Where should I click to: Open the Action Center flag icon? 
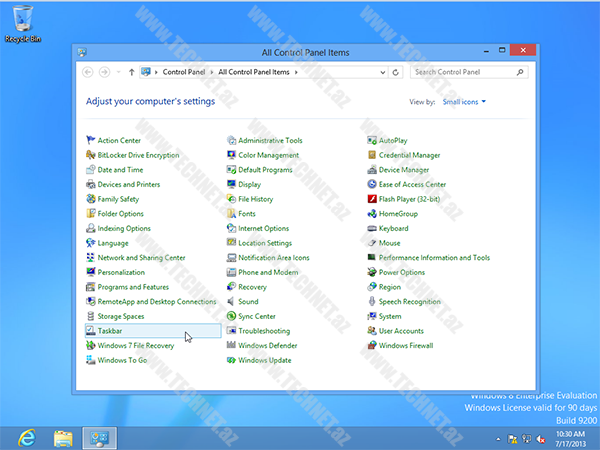[x=91, y=140]
